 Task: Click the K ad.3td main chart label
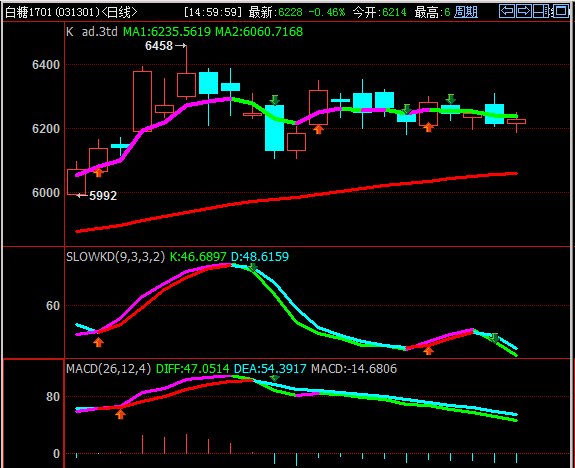[92, 32]
